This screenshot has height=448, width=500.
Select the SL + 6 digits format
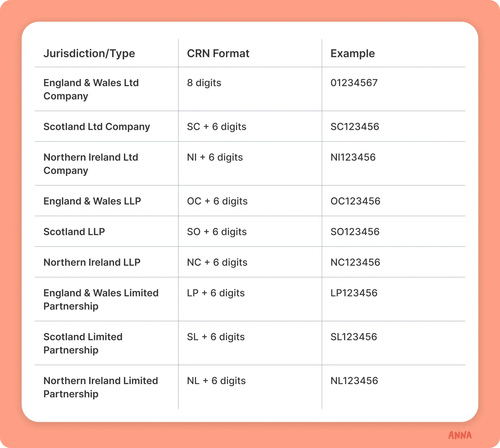point(216,337)
